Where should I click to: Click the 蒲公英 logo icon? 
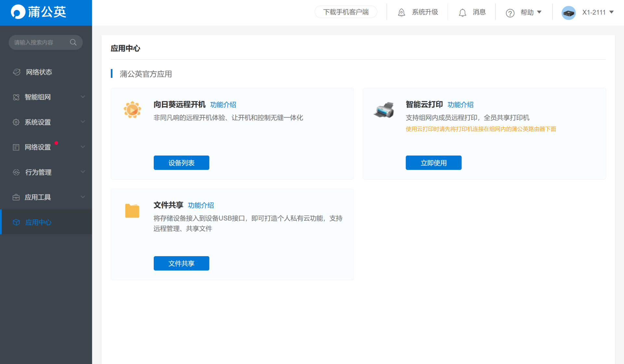[x=18, y=12]
